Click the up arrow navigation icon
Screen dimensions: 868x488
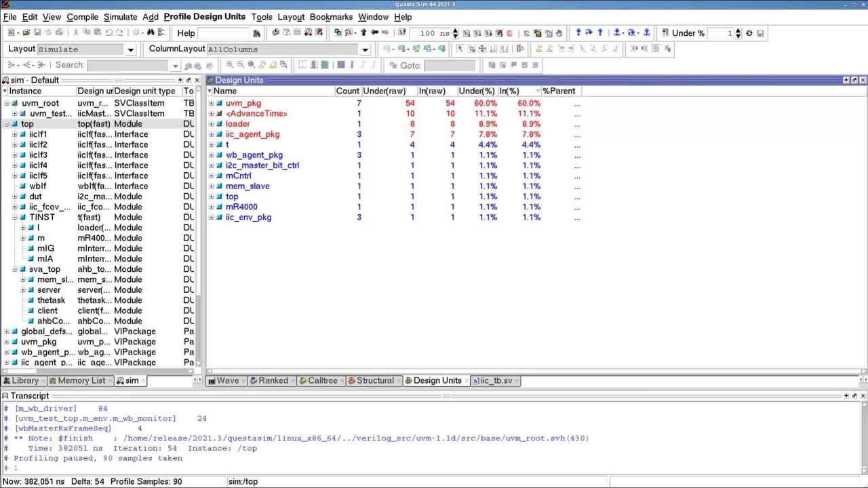363,33
